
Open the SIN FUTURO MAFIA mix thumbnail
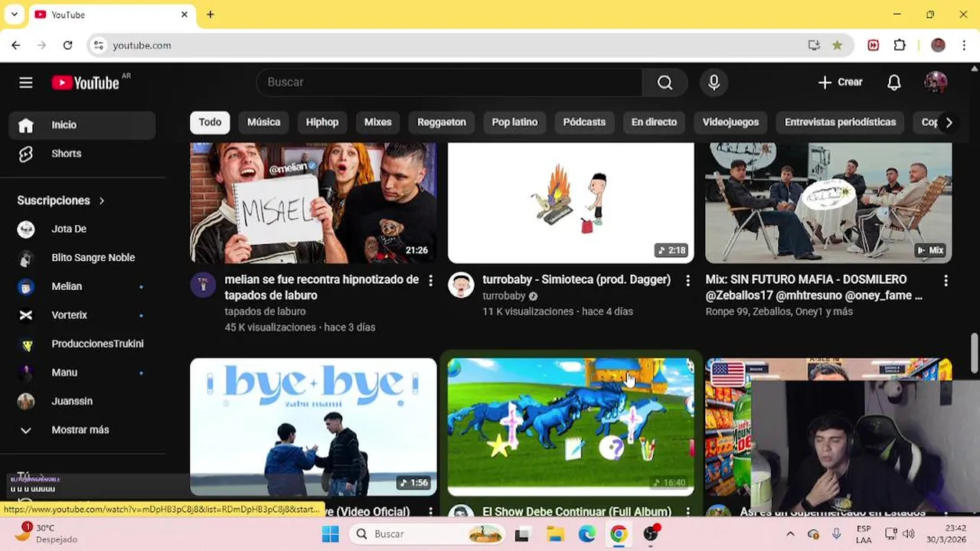pos(828,203)
